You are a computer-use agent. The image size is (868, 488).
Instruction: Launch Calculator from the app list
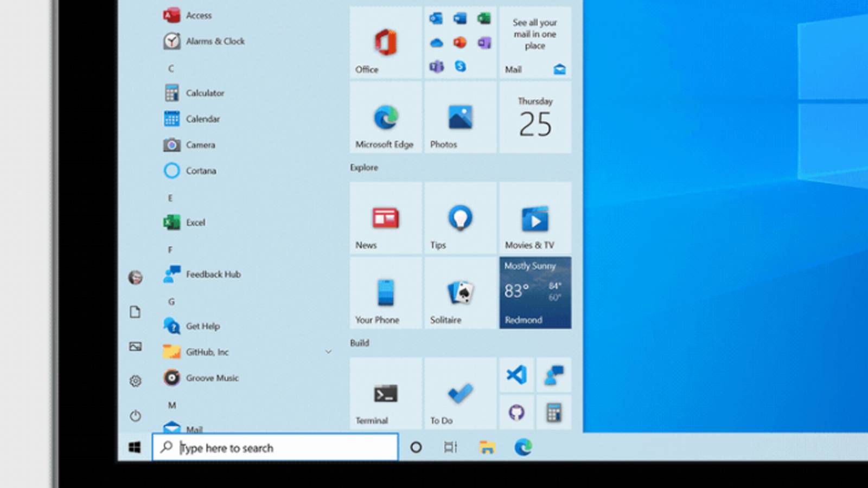[x=194, y=93]
